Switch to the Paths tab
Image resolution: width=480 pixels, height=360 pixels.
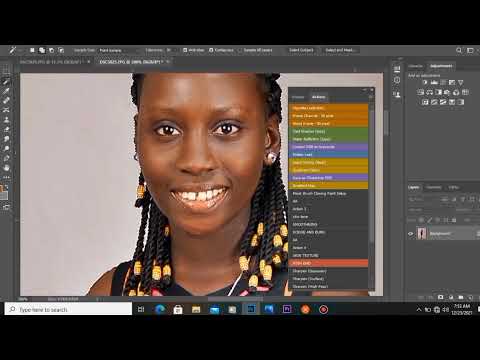pyautogui.click(x=453, y=187)
